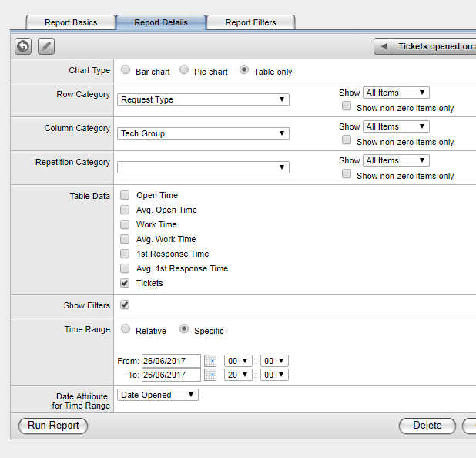Switch to the Report Basics tab
The width and height of the screenshot is (476, 458).
[x=71, y=22]
